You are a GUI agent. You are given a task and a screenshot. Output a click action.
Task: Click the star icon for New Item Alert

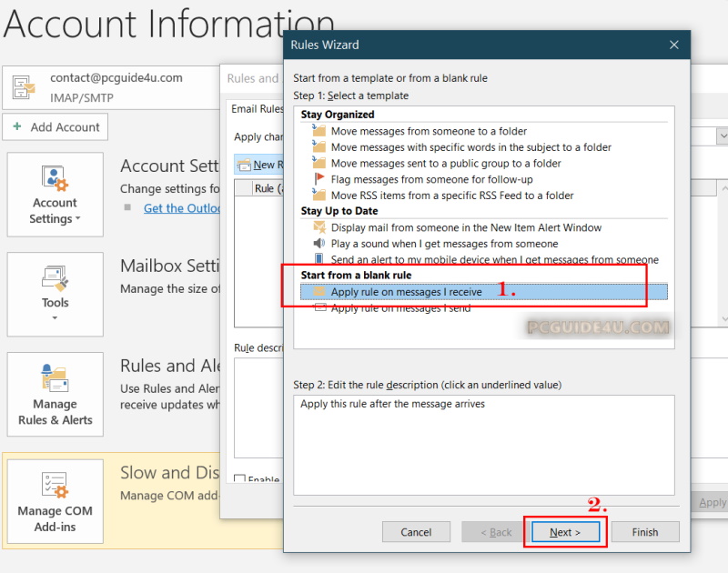point(318,227)
